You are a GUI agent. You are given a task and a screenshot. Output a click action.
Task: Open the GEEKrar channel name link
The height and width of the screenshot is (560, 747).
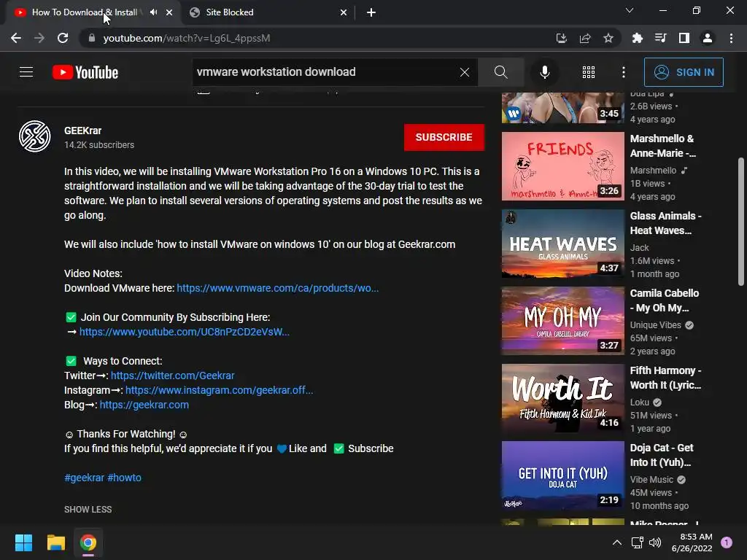83,131
